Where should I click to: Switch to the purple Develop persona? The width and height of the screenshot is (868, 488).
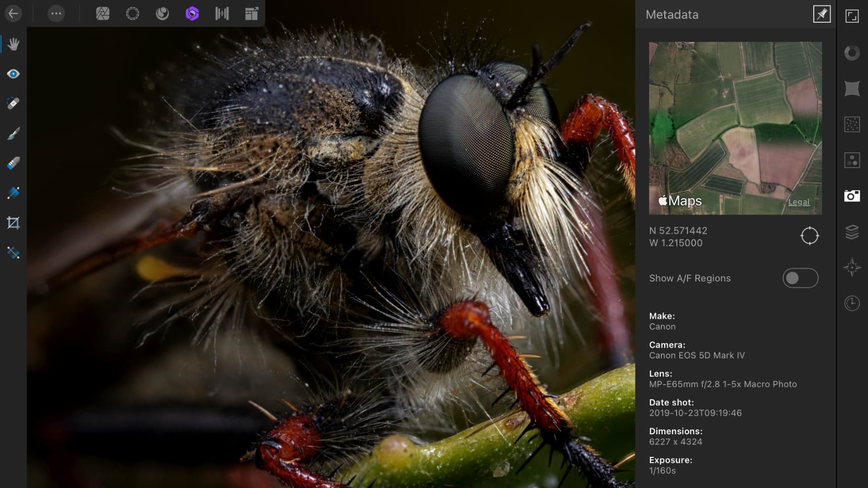pos(192,13)
